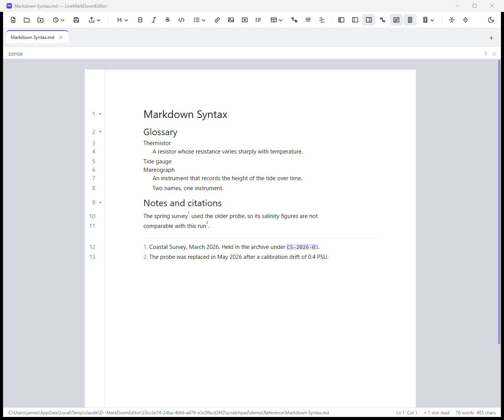Toggle the left panel layout
Image resolution: width=504 pixels, height=420 pixels.
(355, 20)
